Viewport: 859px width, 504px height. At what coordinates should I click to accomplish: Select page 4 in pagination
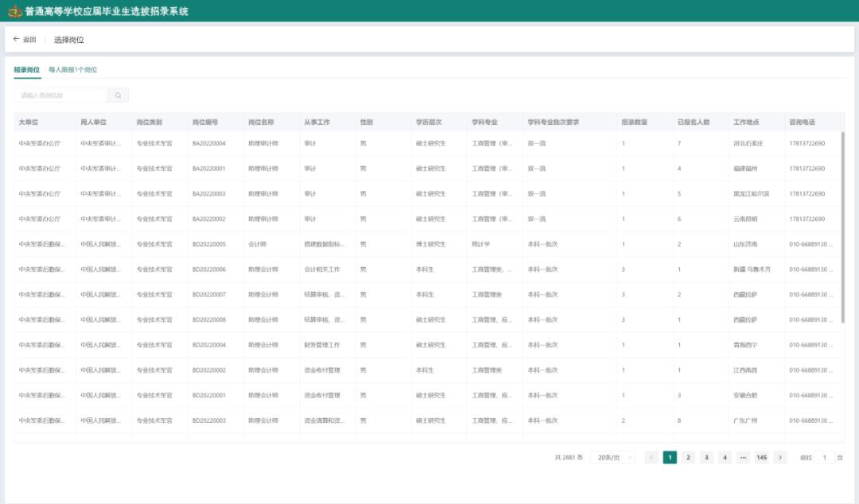point(725,457)
